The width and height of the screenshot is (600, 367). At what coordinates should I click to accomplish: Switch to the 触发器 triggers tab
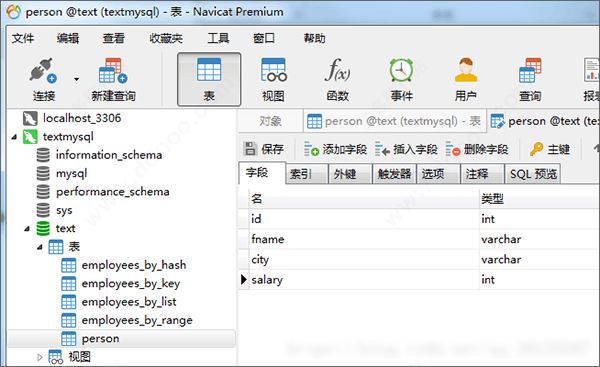pos(394,174)
